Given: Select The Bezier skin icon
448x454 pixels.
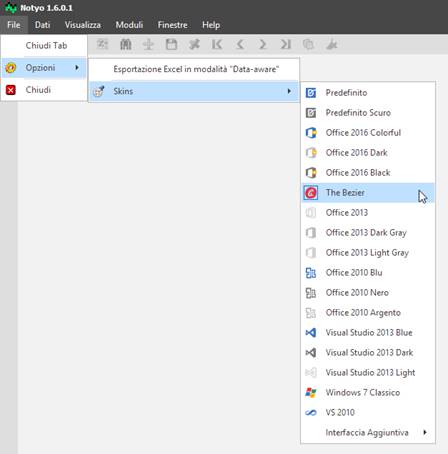Looking at the screenshot, I should (311, 193).
